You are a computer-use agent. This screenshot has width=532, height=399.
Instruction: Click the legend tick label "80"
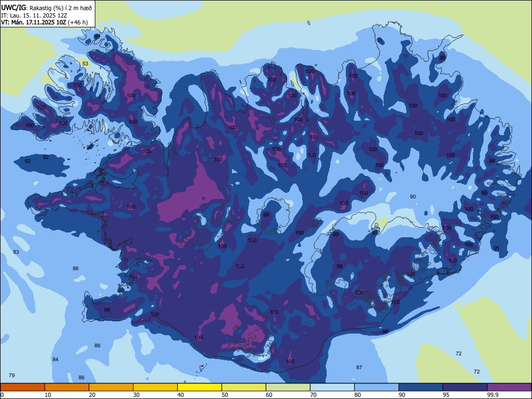point(358,395)
